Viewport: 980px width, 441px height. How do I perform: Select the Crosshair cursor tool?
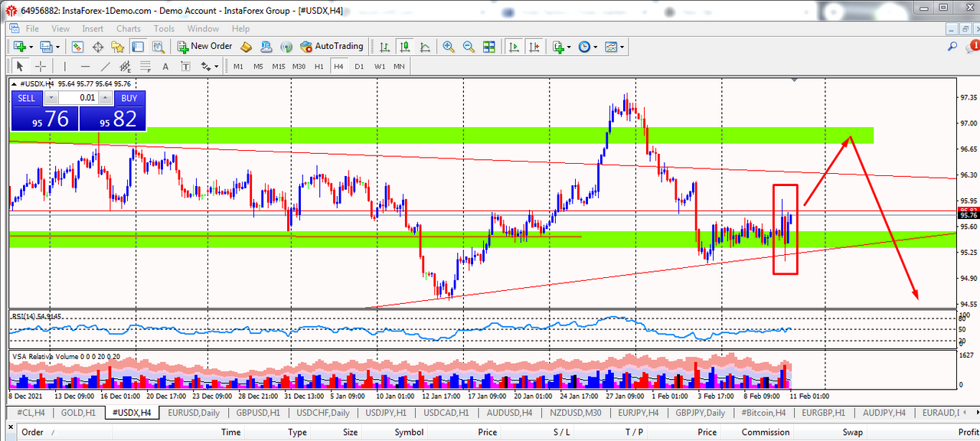point(41,67)
